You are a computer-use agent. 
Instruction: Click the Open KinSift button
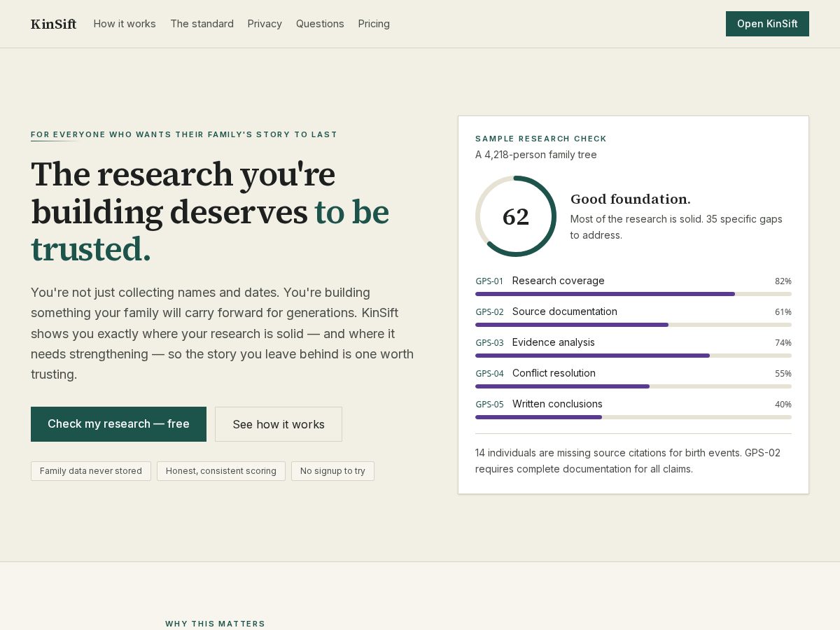click(767, 24)
